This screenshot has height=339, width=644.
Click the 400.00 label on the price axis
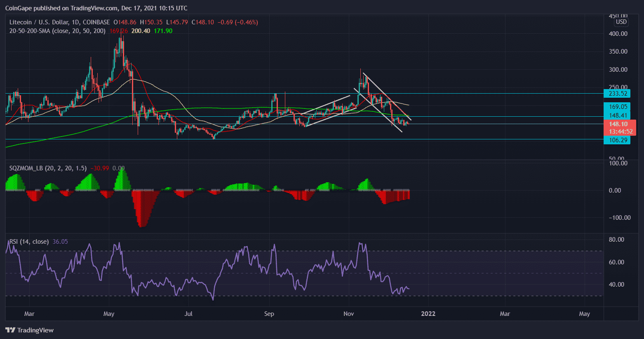(x=618, y=34)
